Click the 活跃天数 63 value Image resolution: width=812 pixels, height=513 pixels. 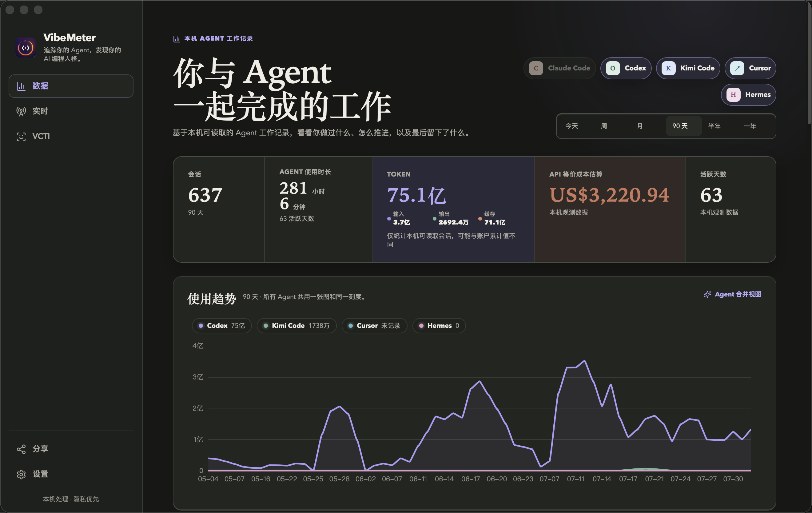711,195
